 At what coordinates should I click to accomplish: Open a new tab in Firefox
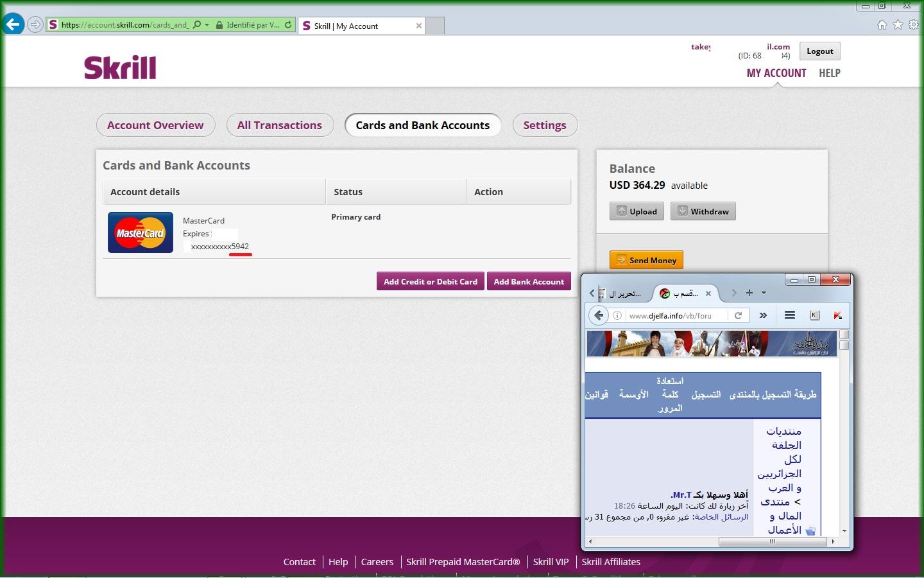749,293
